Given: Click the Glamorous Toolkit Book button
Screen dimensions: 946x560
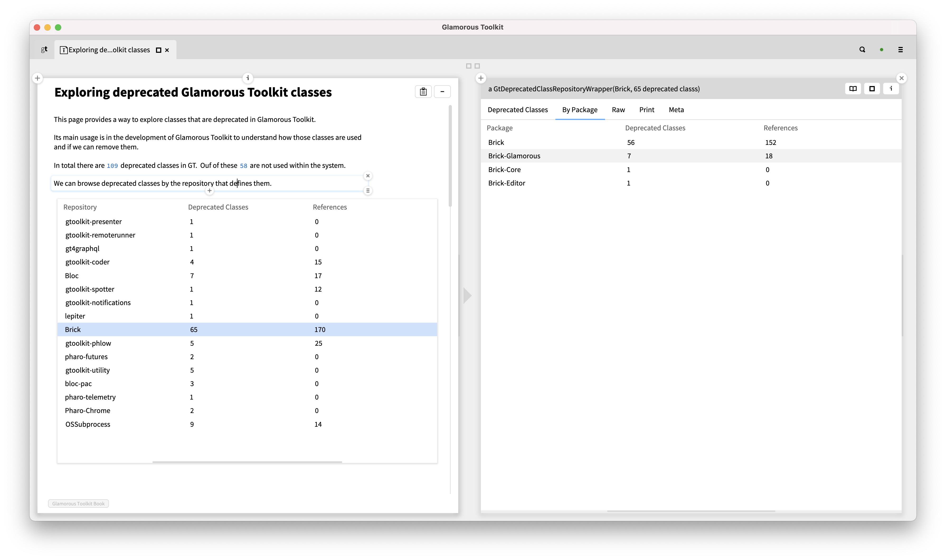Looking at the screenshot, I should (x=78, y=504).
